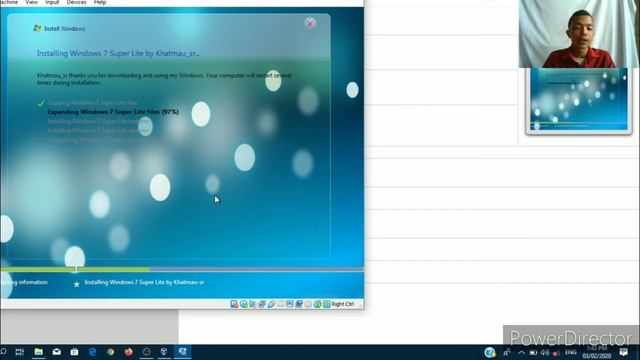Click the USB devices status icon
The height and width of the screenshot is (360, 640).
click(271, 304)
